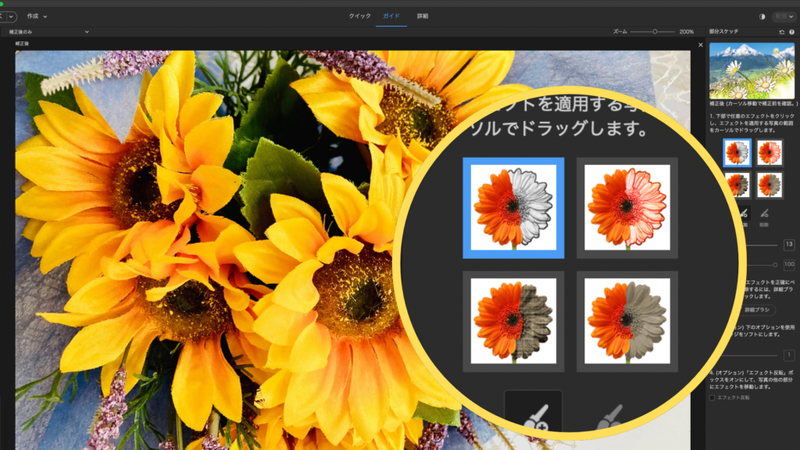Click the opacity value field showing 100

789,264
